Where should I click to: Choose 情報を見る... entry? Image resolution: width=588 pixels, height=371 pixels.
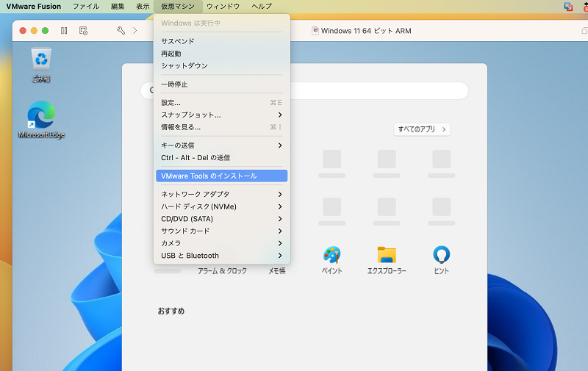(x=222, y=127)
